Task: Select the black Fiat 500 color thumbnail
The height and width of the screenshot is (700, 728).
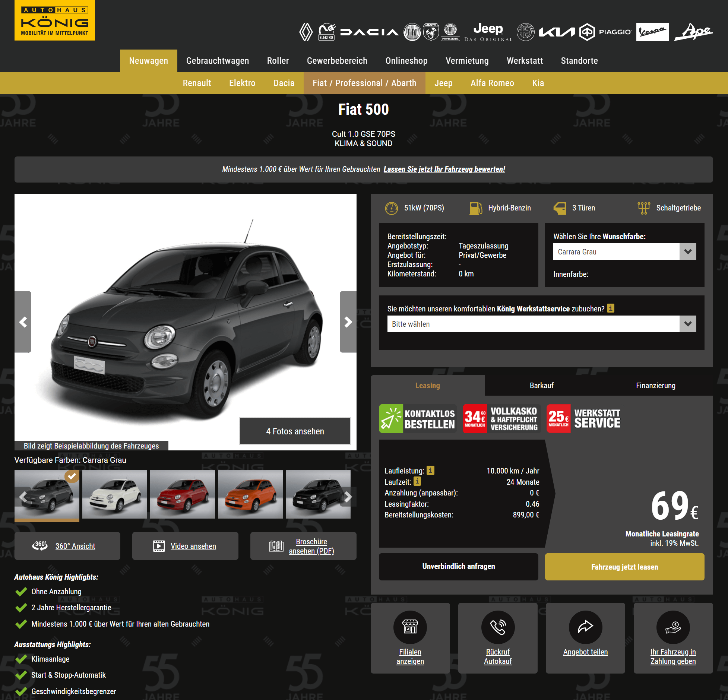Action: pyautogui.click(x=318, y=494)
